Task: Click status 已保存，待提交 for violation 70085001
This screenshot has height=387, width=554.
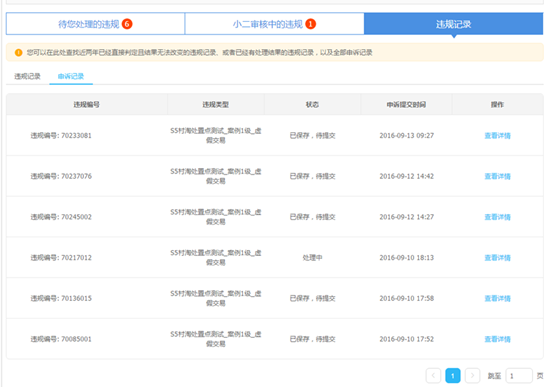Action: pos(312,339)
